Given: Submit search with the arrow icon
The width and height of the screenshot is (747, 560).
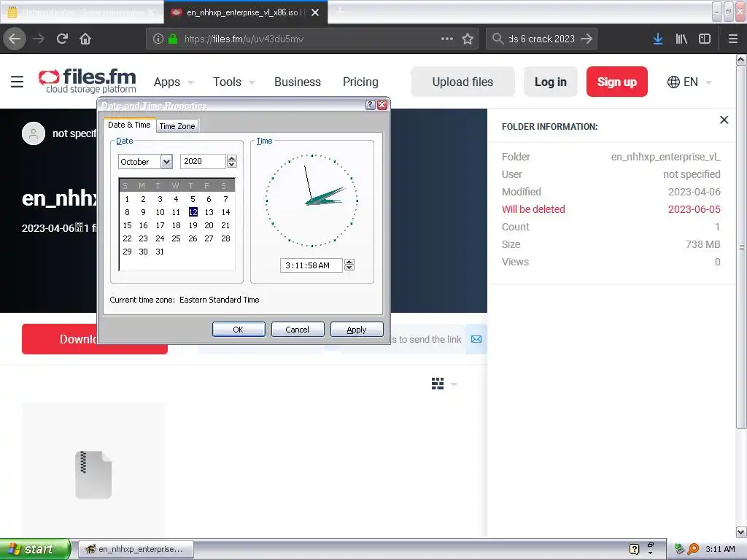Looking at the screenshot, I should [587, 39].
